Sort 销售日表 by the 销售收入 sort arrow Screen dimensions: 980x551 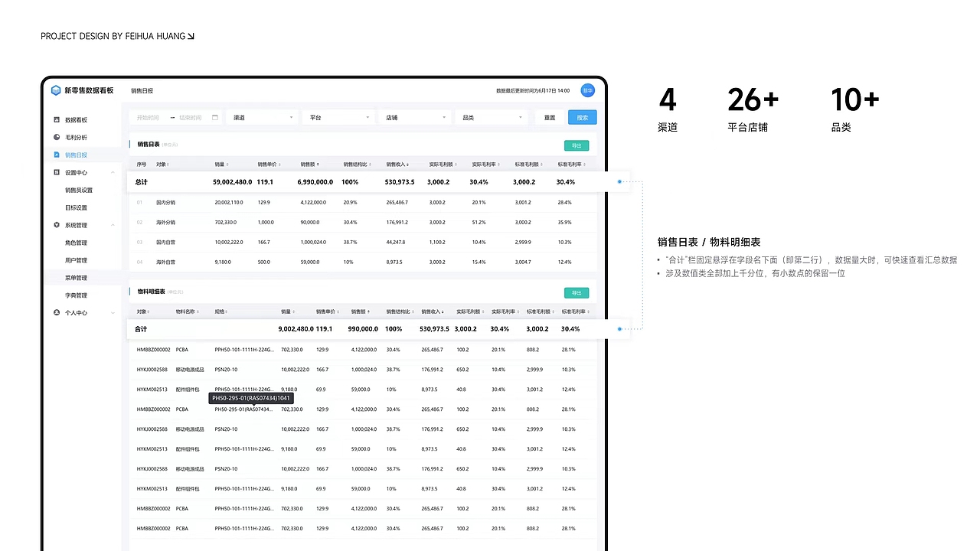[407, 165]
